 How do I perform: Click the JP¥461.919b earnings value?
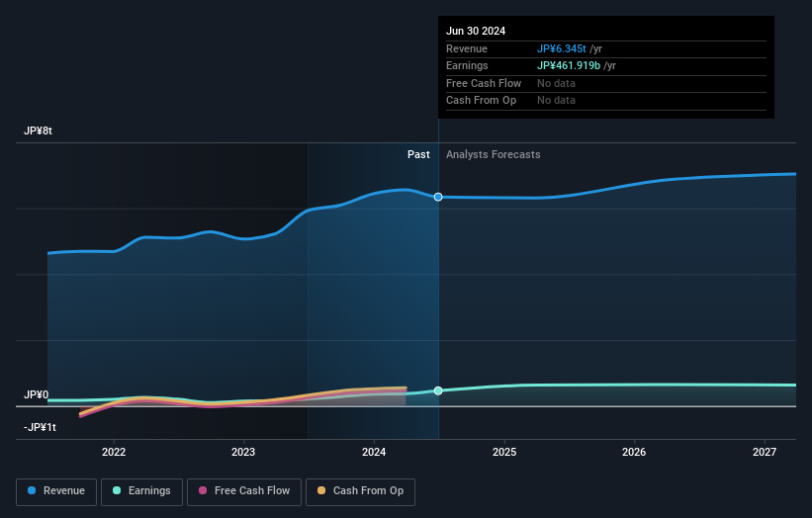569,65
